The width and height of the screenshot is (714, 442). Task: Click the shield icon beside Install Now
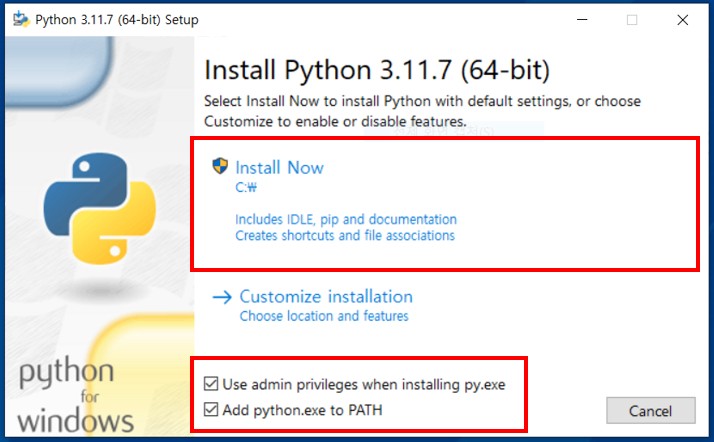221,166
